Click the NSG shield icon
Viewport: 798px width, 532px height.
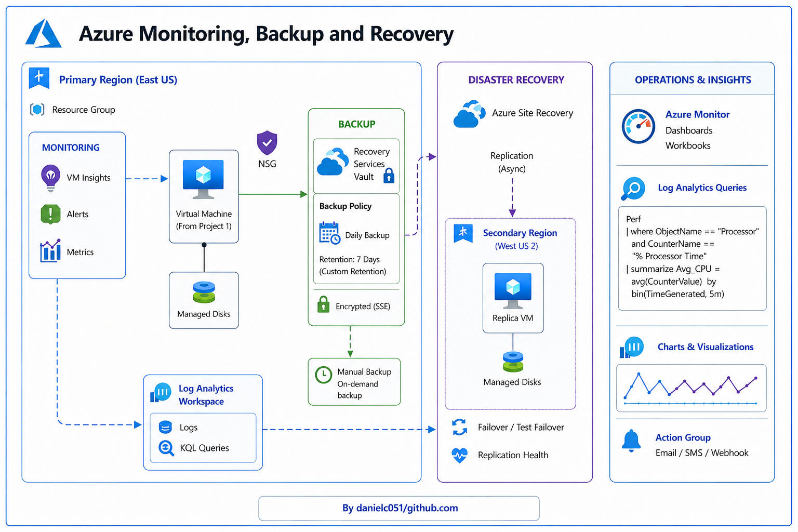pyautogui.click(x=267, y=143)
